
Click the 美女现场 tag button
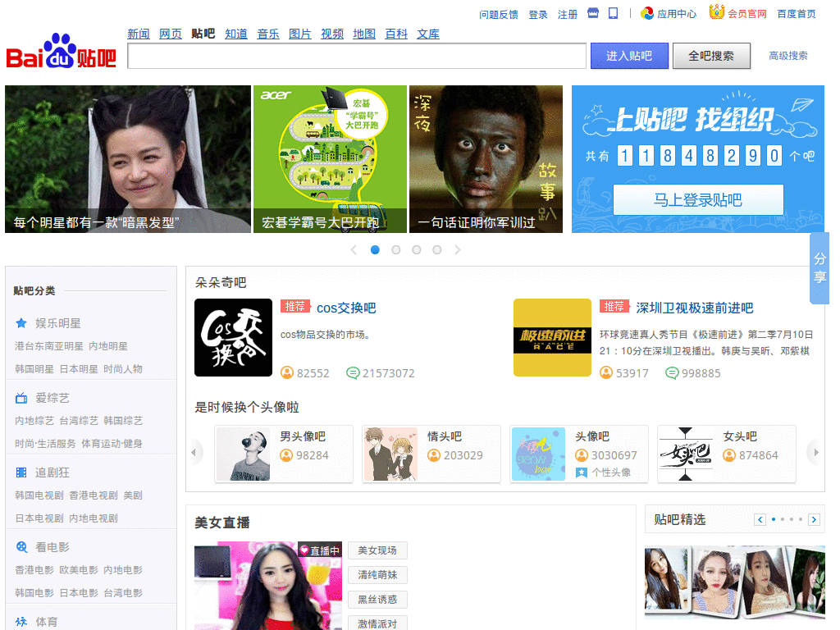click(x=377, y=550)
